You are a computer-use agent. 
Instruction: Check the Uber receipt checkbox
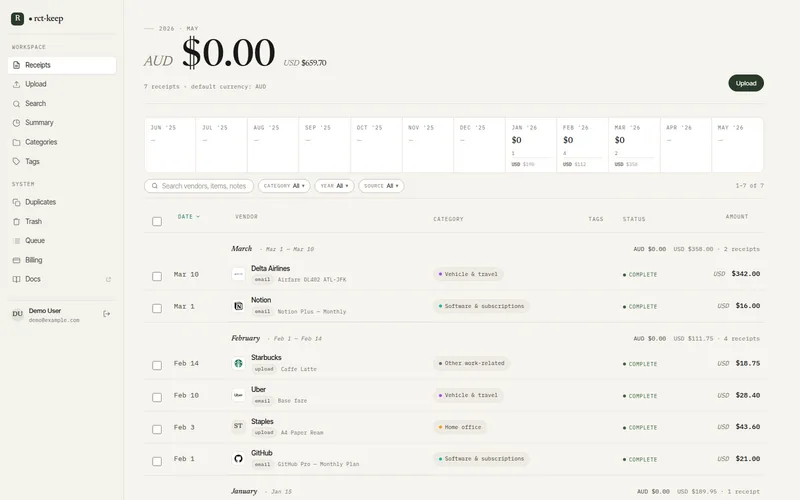click(157, 397)
